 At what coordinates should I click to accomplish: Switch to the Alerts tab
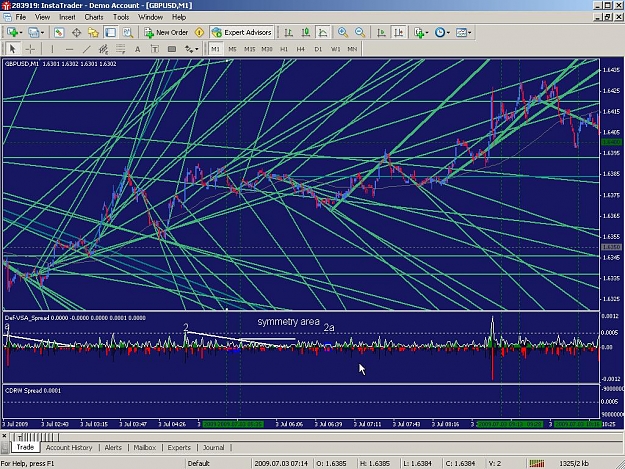pyautogui.click(x=113, y=447)
